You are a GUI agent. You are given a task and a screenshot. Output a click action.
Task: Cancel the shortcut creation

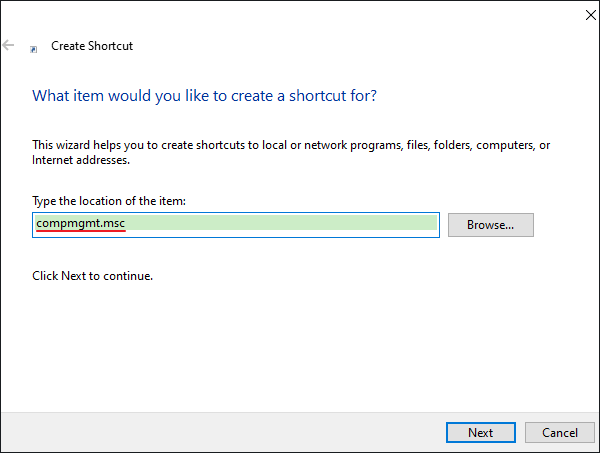(x=559, y=433)
